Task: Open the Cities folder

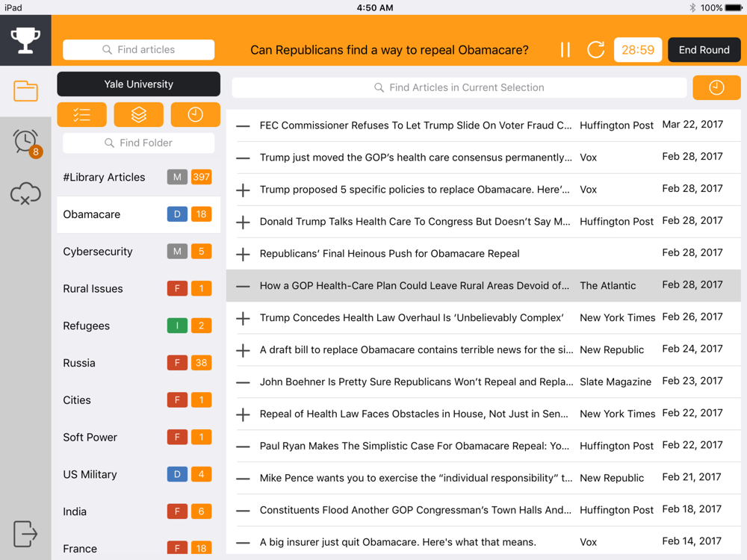Action: (139, 400)
